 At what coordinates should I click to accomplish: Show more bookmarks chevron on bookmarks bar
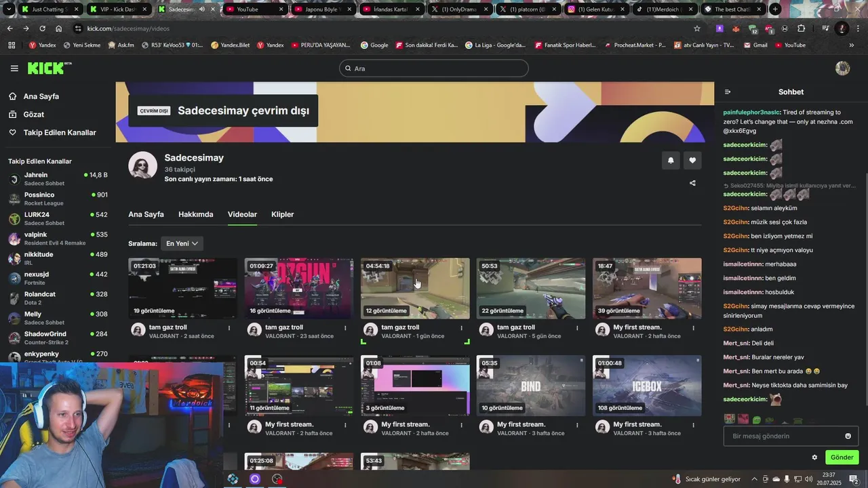click(852, 45)
